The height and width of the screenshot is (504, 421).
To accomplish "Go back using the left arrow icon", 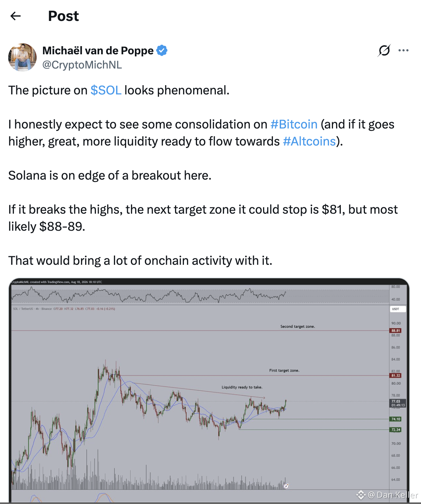I will 16,16.
